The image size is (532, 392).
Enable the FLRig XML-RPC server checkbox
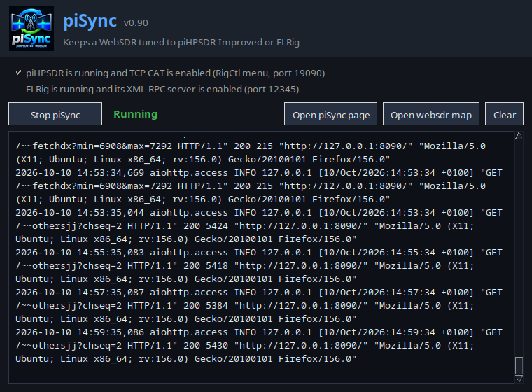pos(19,89)
